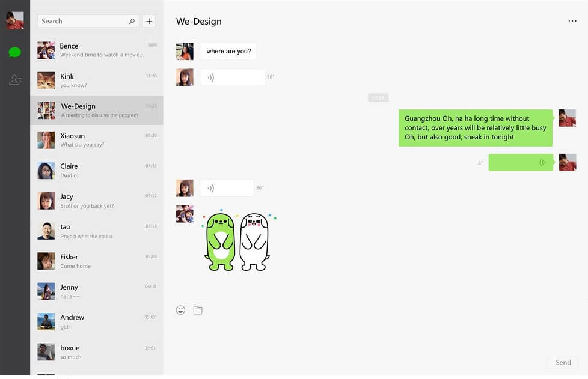Click the plus icon to start new chat

tap(149, 22)
